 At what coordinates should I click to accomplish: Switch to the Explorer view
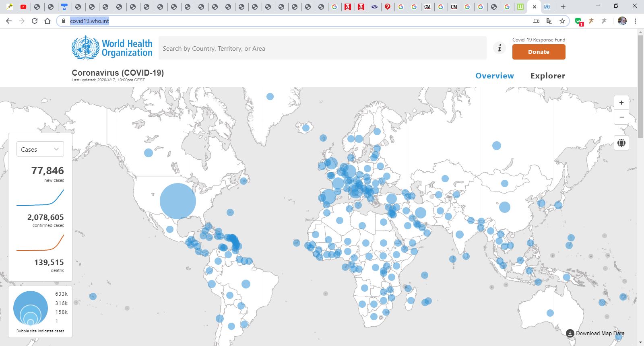[548, 76]
